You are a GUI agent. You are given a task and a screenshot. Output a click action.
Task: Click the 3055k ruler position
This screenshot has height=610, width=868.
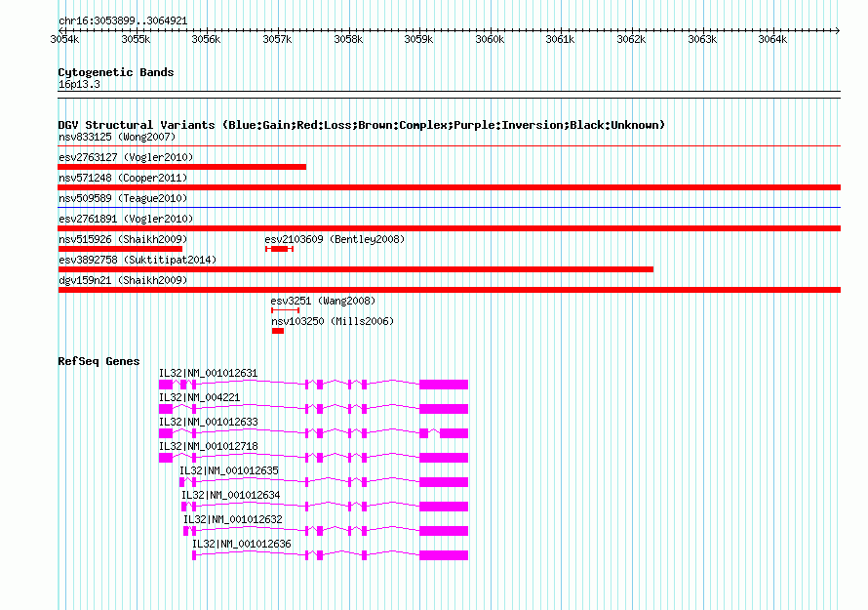pos(136,39)
